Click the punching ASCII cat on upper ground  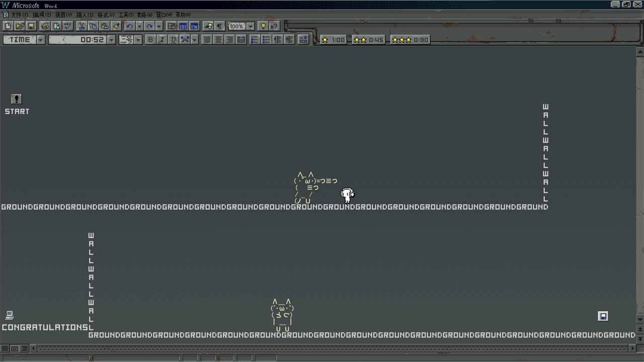tap(315, 188)
